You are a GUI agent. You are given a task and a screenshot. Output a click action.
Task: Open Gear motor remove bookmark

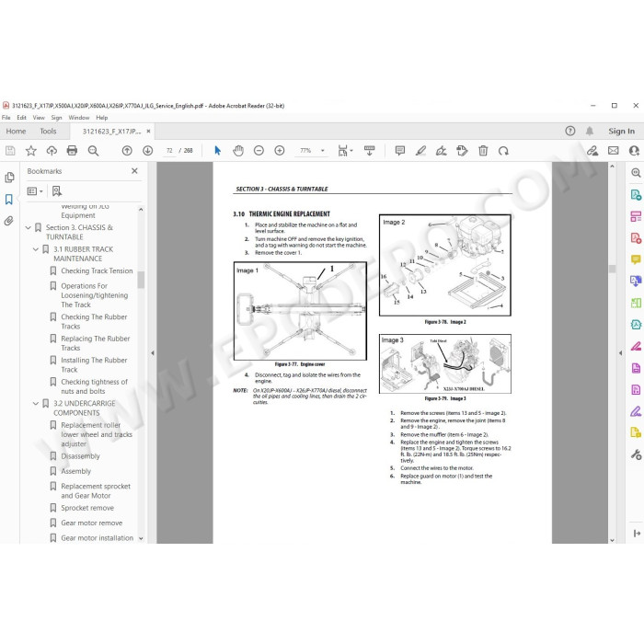tap(92, 523)
